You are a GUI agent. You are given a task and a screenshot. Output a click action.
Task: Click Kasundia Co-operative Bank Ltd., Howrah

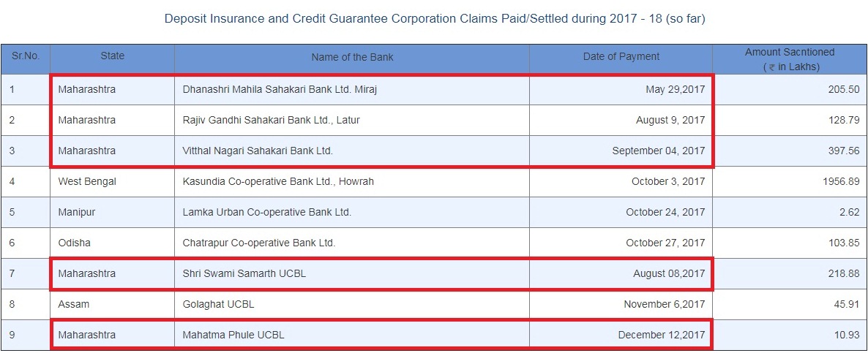[278, 181]
